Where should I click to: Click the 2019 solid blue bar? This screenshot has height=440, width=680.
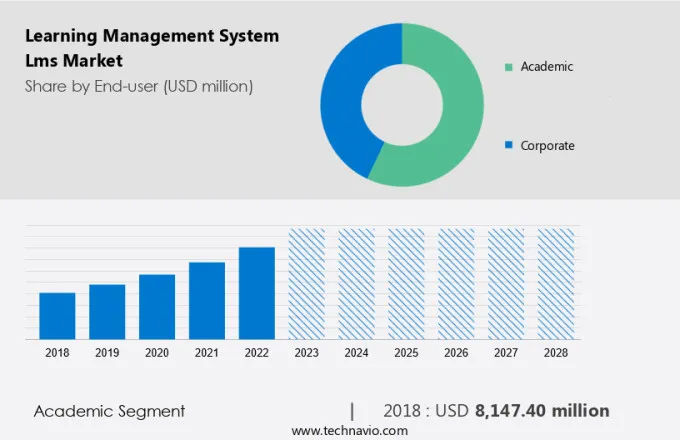pos(107,311)
